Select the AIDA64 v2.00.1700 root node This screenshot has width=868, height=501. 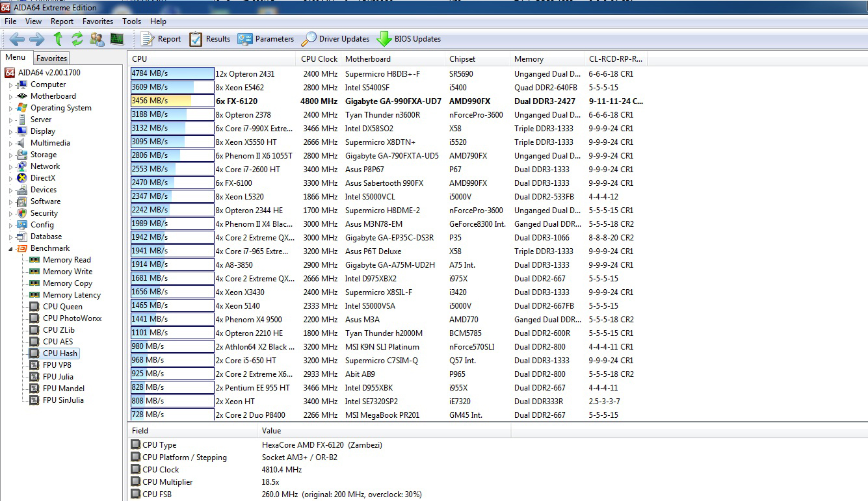[42, 73]
